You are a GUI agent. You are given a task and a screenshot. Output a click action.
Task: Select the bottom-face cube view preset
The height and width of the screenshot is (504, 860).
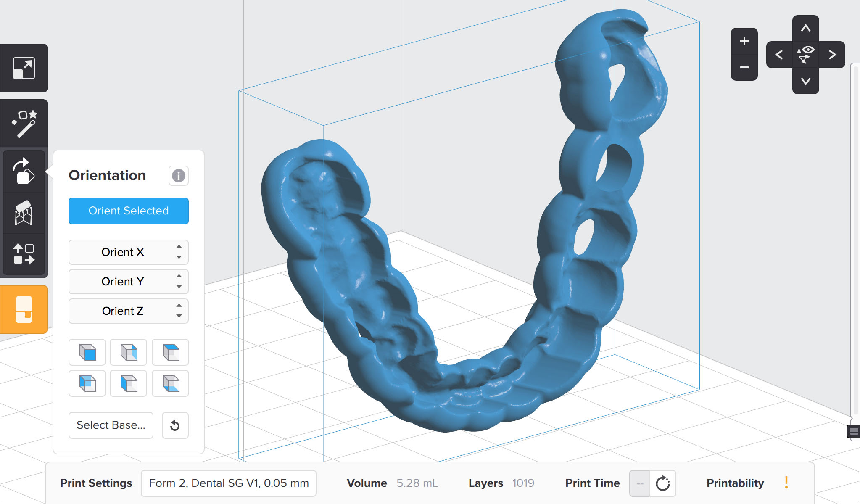(x=171, y=383)
